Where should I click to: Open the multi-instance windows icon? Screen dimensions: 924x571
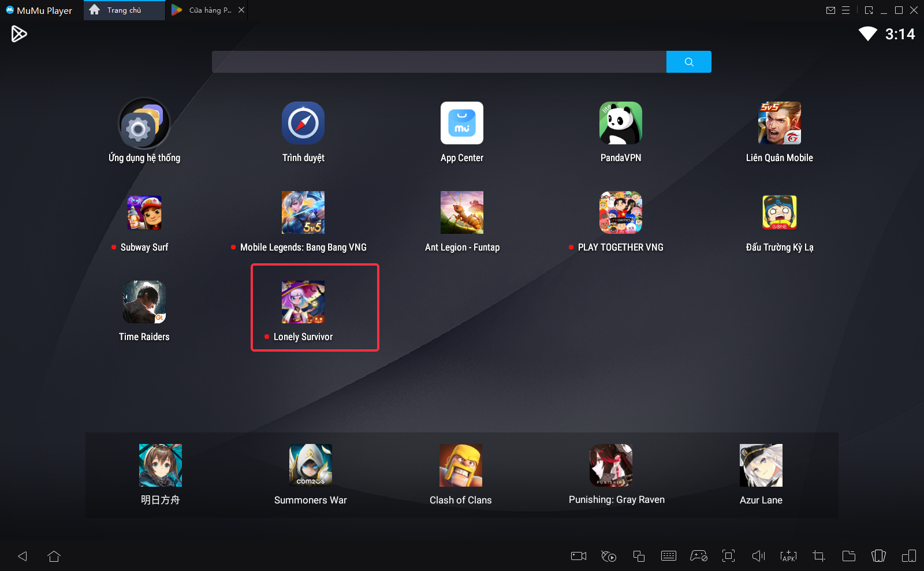pyautogui.click(x=638, y=556)
